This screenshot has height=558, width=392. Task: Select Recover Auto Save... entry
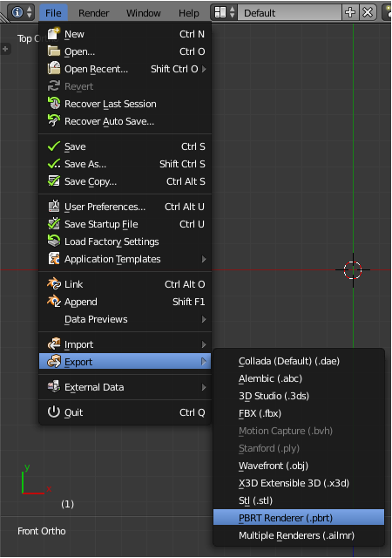125,121
